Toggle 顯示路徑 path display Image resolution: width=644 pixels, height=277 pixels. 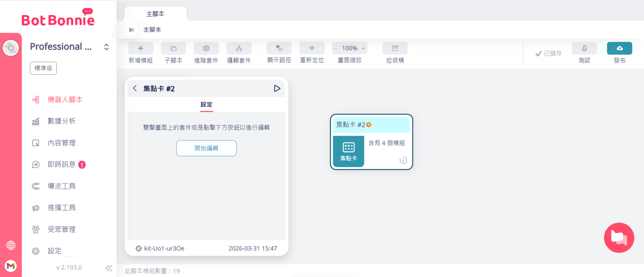coord(279,48)
